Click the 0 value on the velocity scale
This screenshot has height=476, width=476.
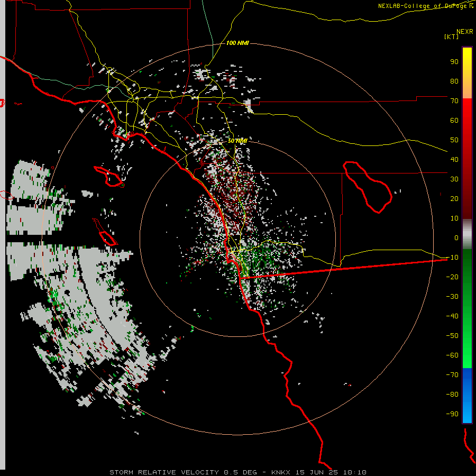(x=456, y=237)
